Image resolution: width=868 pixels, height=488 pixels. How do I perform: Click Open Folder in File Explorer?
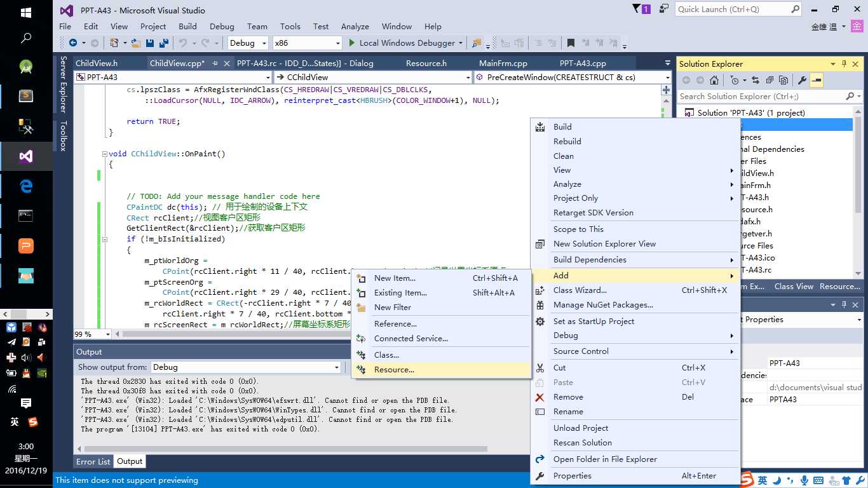(x=635, y=459)
